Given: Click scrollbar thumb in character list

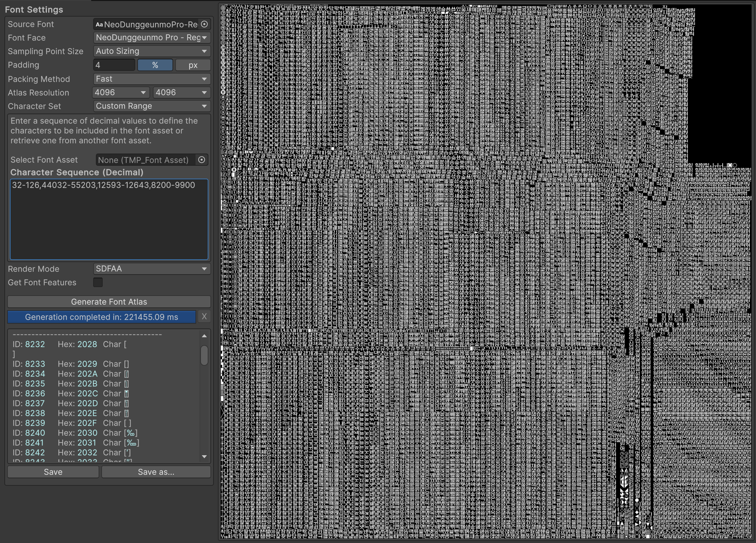Looking at the screenshot, I should point(204,355).
